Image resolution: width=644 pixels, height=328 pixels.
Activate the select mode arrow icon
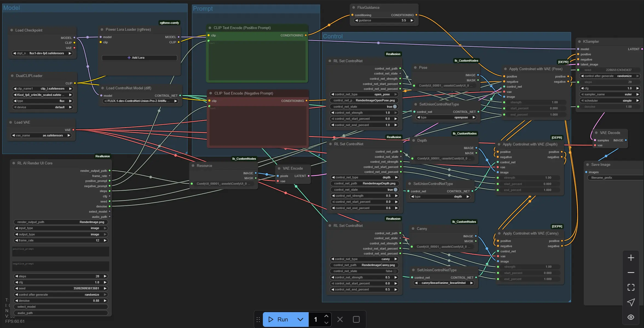pos(631,302)
